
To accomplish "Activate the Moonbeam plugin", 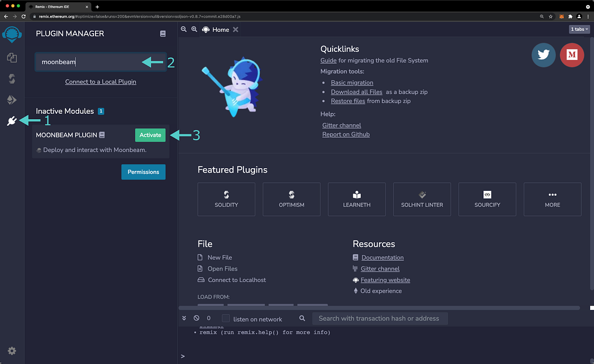I will coord(150,135).
